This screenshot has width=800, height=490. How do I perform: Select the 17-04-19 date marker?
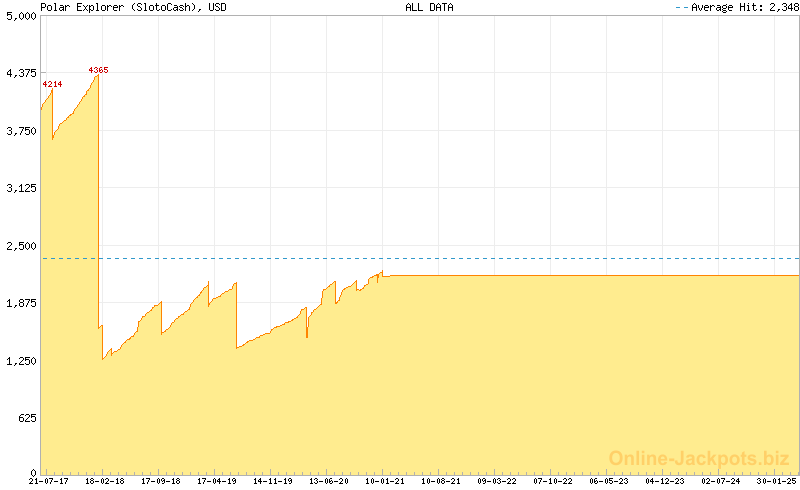216,481
